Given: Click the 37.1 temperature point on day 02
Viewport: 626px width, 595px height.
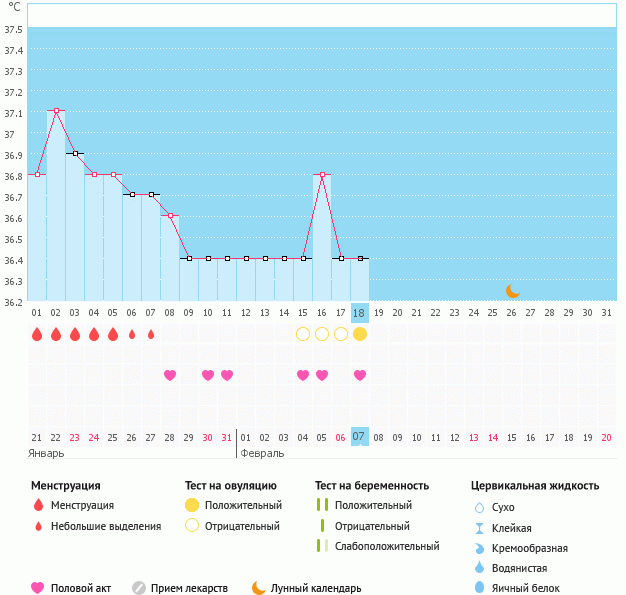Looking at the screenshot, I should (56, 110).
